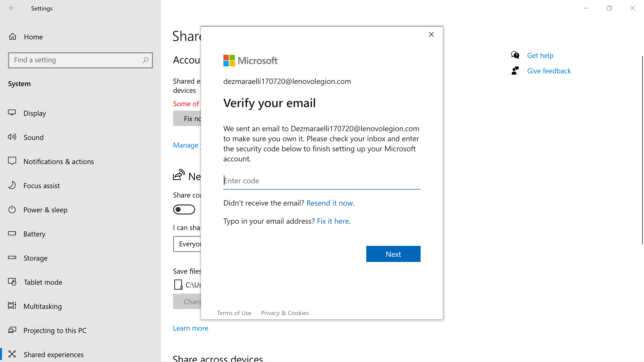Go back with the arrow button

tap(12, 8)
